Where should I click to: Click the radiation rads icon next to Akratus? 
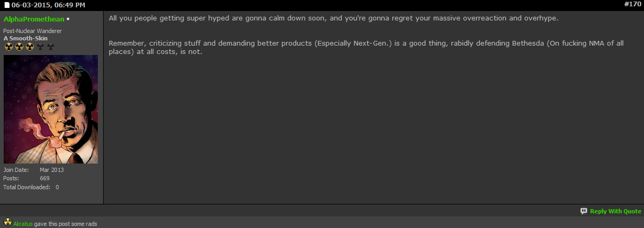(7, 222)
